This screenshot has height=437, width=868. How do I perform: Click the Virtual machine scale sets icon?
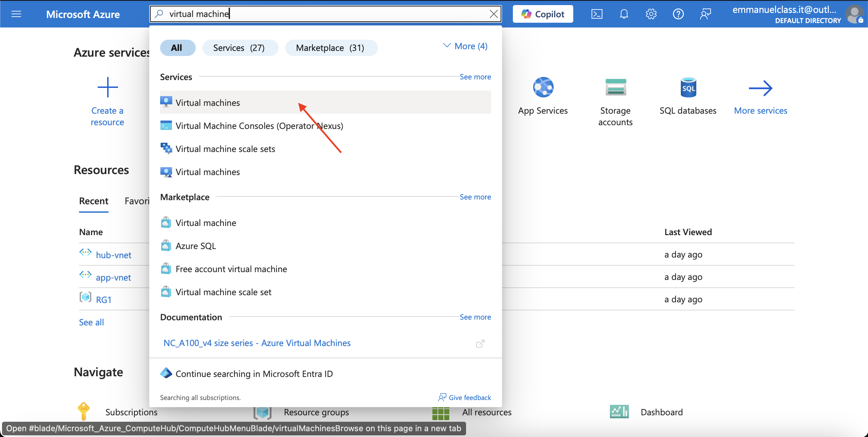(x=166, y=148)
